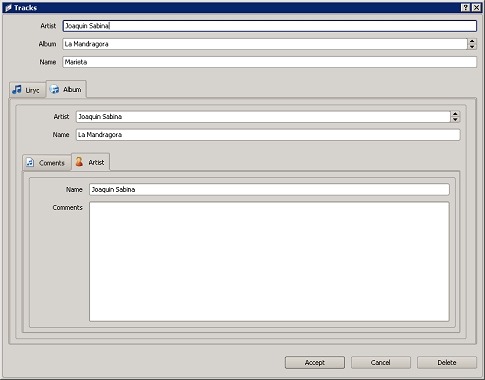This screenshot has height=380, width=485.
Task: Focus the top Artist field with Joaquin Sabina
Action: click(270, 26)
